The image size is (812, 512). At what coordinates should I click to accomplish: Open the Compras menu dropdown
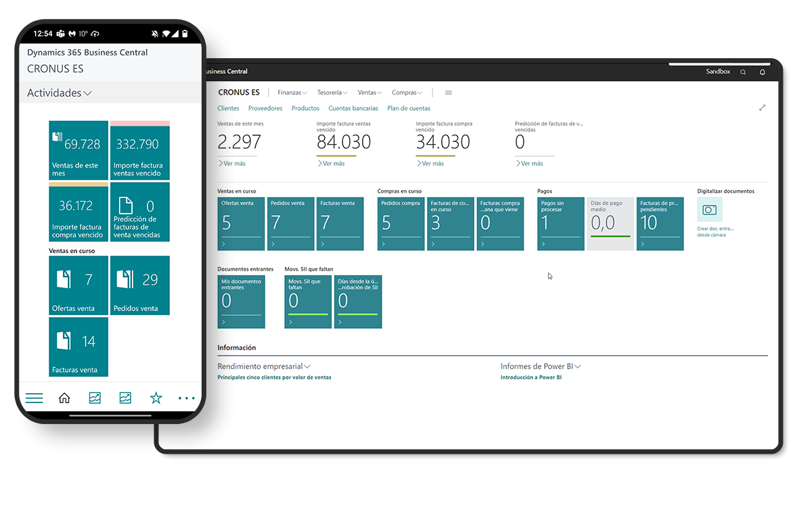[407, 93]
